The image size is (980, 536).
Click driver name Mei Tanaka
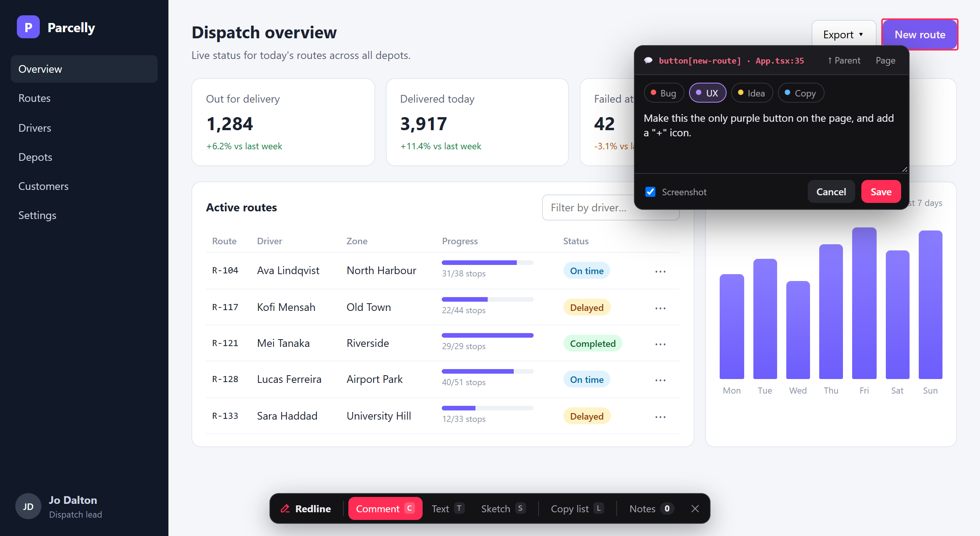click(x=283, y=343)
